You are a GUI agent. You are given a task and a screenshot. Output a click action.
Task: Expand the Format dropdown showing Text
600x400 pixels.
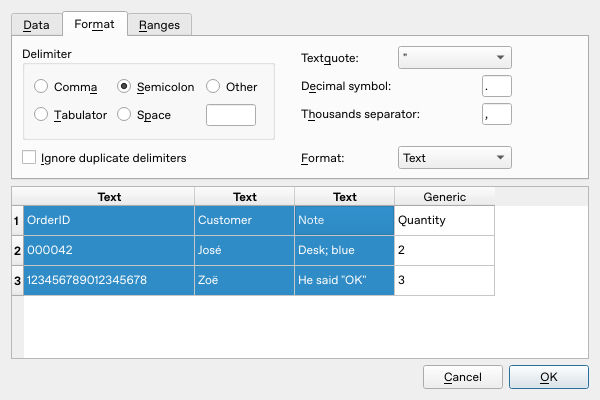tap(455, 157)
